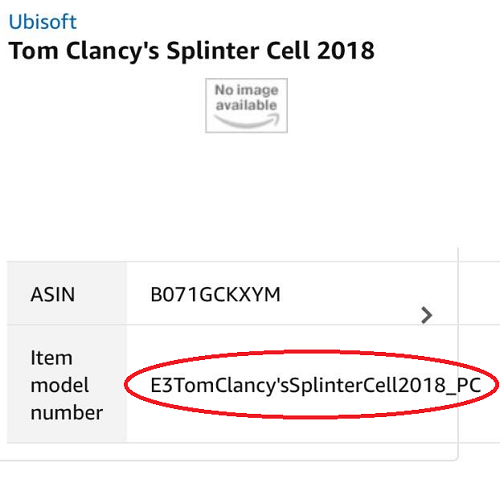Screen dimensions: 500x495
Task: Click the ASIN label cell
Action: 67,293
